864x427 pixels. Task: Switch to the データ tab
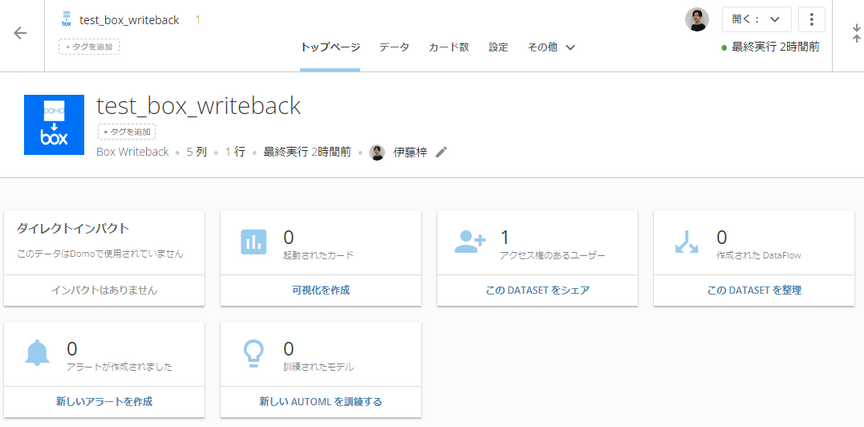(x=394, y=47)
